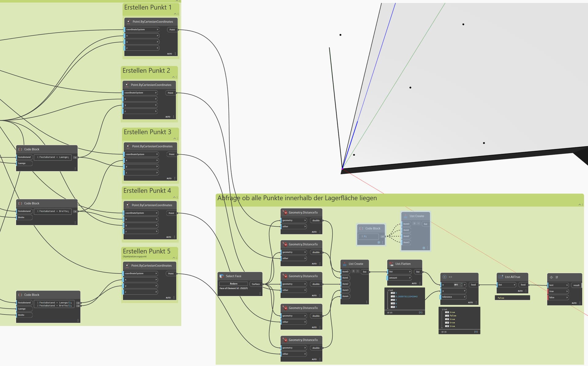Expand the tolerance port chevron on == node
588x366 pixels.
(x=464, y=297)
